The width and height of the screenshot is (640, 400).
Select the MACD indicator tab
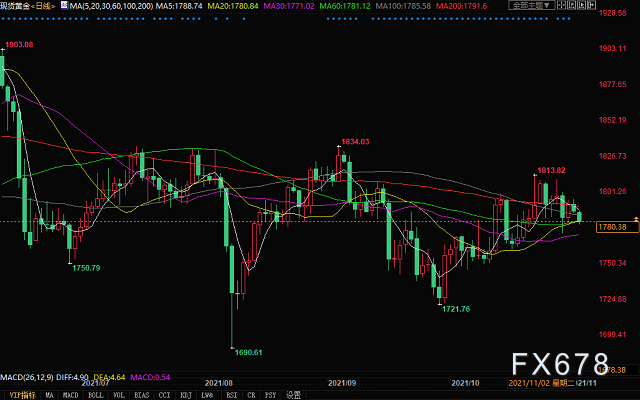70,395
